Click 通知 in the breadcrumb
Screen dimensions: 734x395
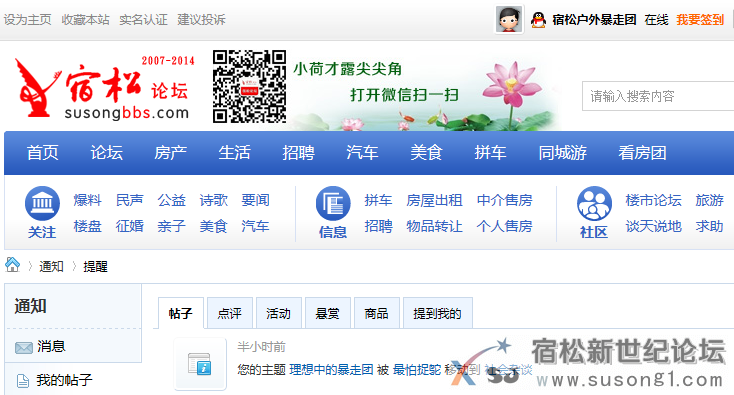coord(51,267)
